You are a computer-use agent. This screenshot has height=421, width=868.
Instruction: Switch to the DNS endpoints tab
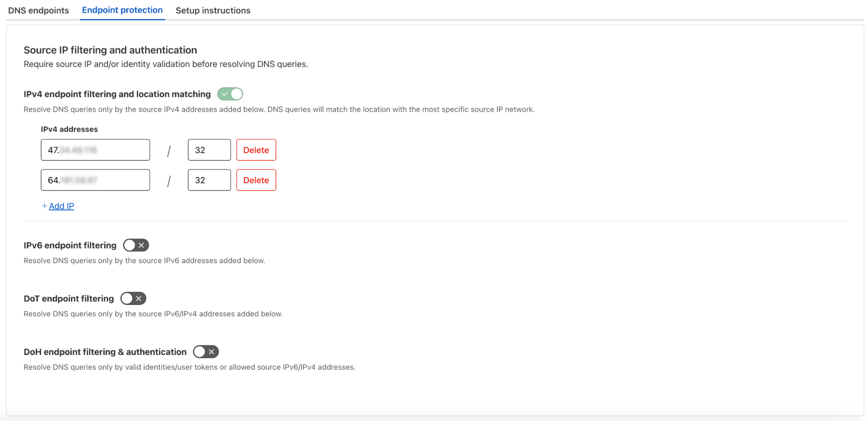pyautogui.click(x=38, y=10)
